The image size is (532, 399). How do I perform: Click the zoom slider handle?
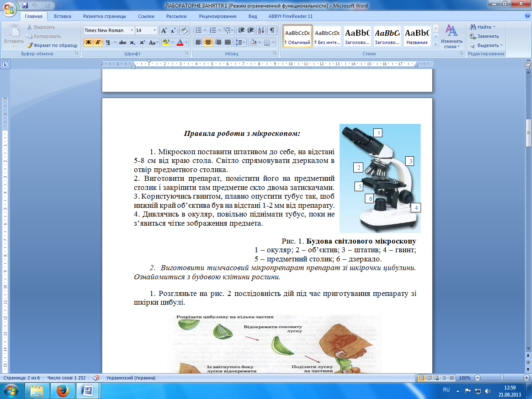[x=502, y=378]
